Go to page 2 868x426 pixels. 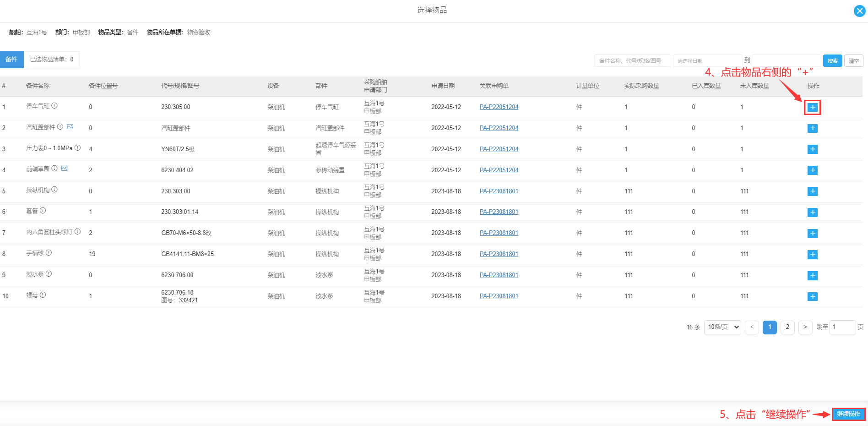coord(787,327)
